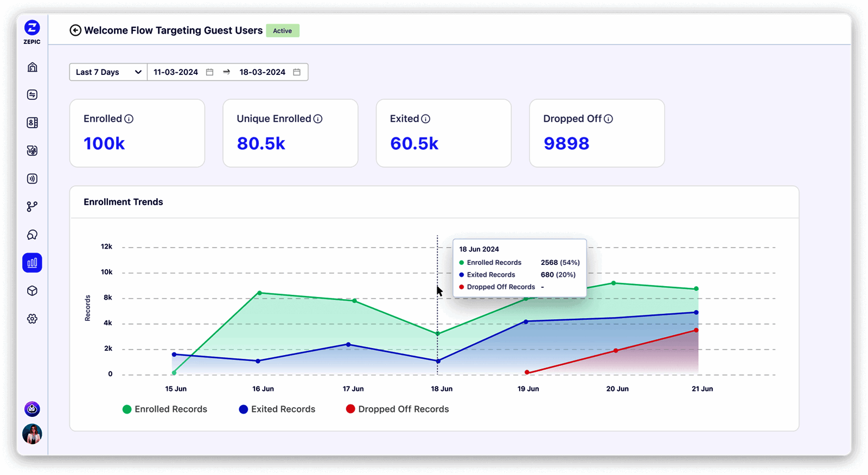Select the analytics bar chart sidebar icon
Image resolution: width=868 pixels, height=475 pixels.
click(x=33, y=263)
